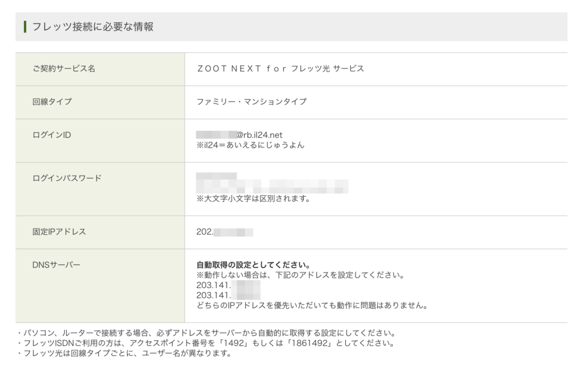
Task: Click the フレッツISDN access point number note
Action: coord(206,343)
